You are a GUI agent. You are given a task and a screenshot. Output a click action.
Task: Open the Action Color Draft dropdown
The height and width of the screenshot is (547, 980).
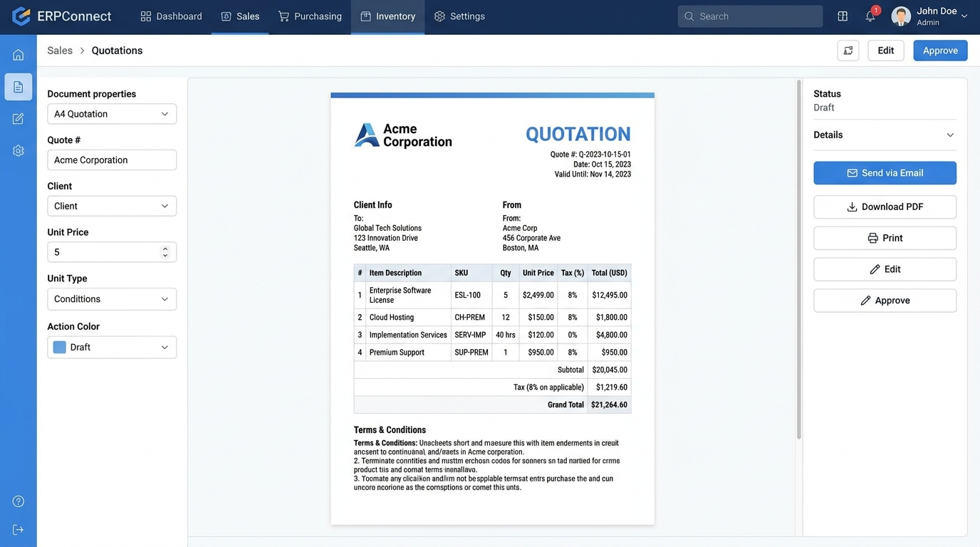click(x=112, y=348)
